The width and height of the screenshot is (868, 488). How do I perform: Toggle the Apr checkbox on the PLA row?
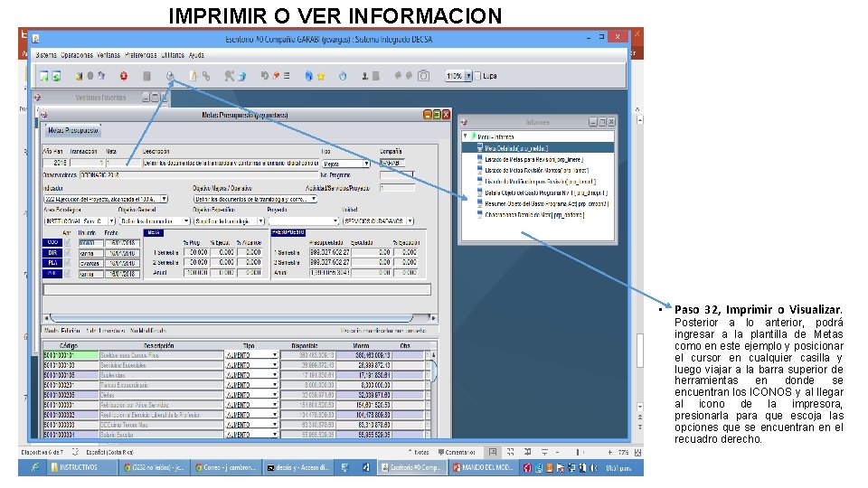(x=67, y=263)
